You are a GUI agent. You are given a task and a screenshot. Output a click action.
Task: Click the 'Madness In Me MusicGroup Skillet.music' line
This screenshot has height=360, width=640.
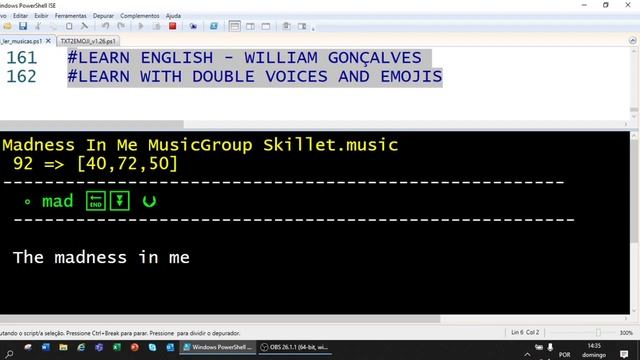pos(200,145)
